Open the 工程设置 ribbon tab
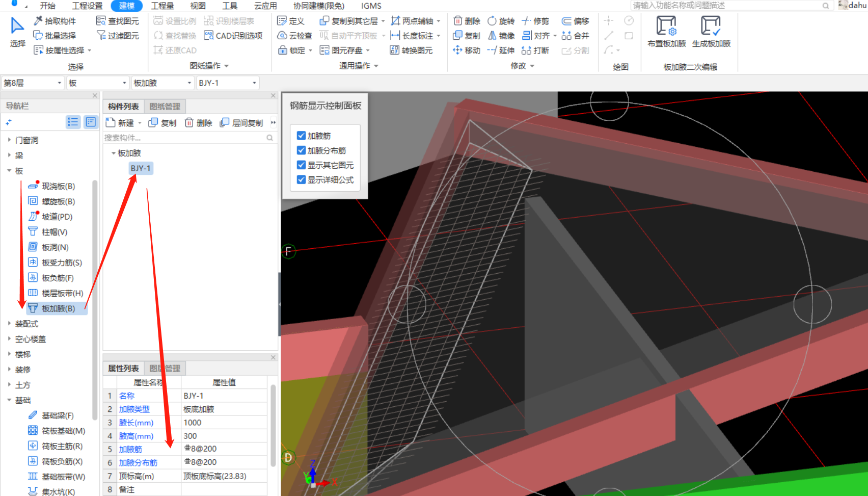 87,6
